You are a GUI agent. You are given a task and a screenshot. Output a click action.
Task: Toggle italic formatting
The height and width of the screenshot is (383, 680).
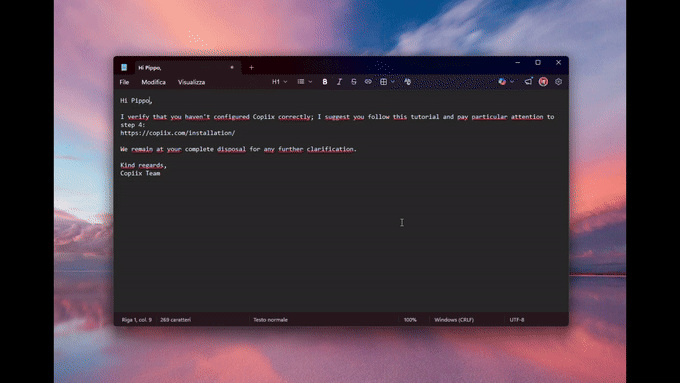[339, 82]
